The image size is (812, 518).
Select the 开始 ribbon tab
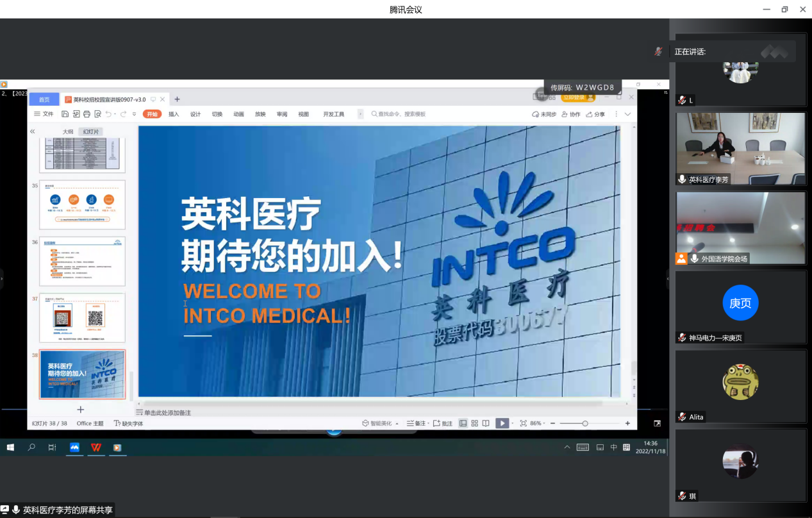tap(152, 114)
